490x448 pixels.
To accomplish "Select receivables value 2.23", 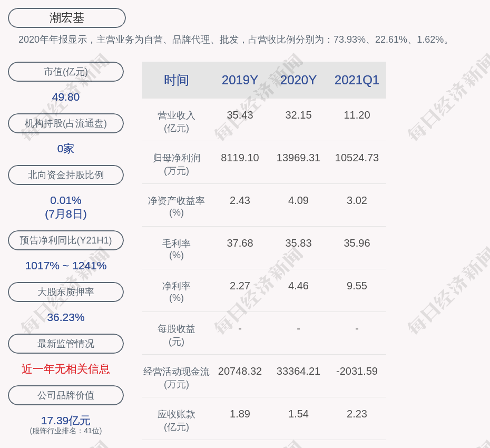I will [x=357, y=414].
